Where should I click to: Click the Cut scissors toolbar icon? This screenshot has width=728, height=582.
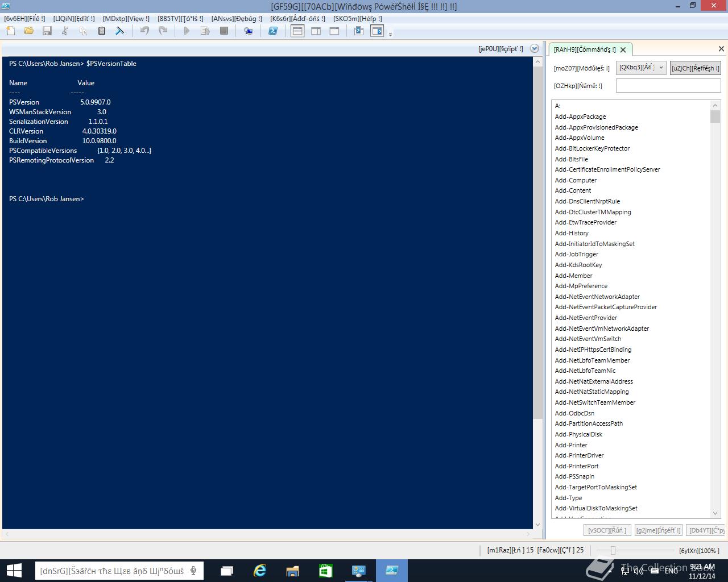point(65,31)
